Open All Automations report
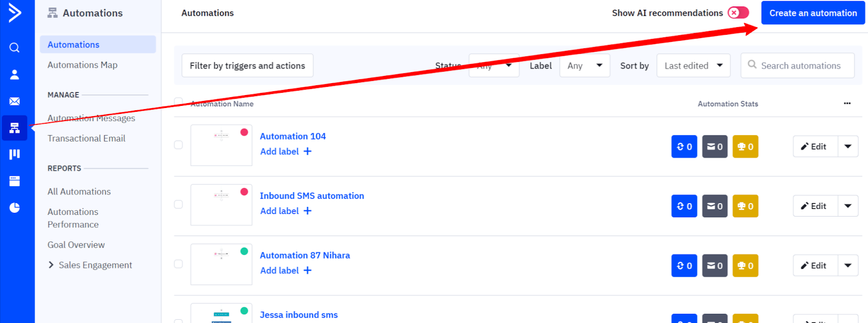Screen dimensions: 868x323 pos(79,192)
